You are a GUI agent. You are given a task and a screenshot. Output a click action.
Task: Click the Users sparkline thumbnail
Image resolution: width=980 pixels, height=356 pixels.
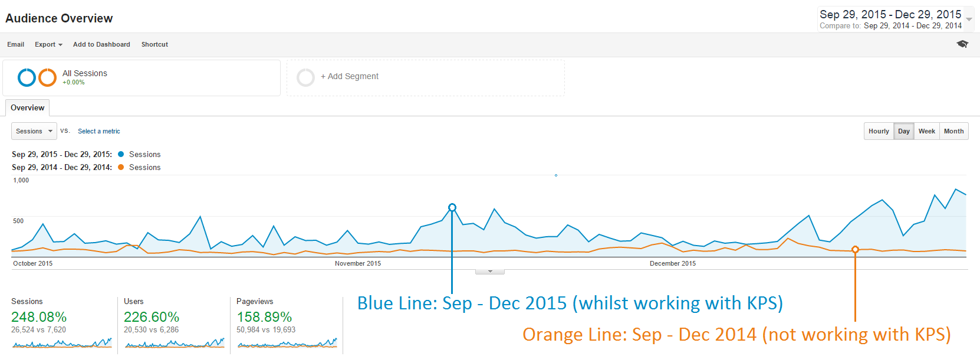click(x=175, y=343)
